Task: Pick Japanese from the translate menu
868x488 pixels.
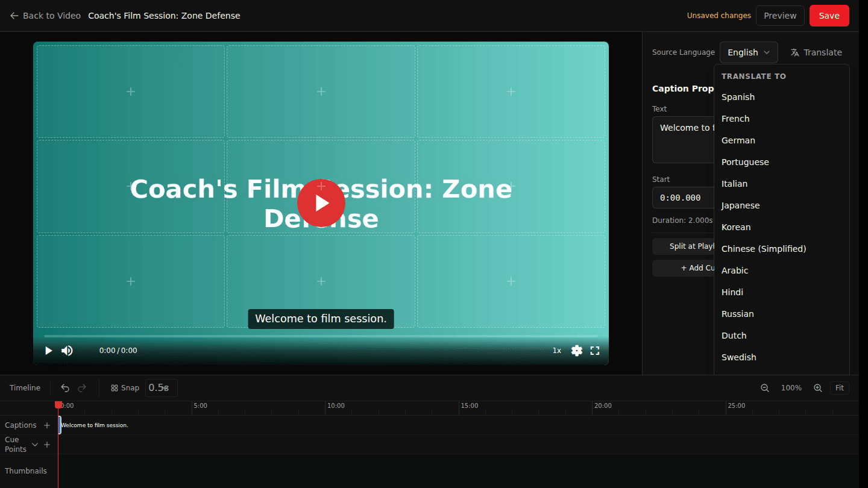Action: (782, 205)
